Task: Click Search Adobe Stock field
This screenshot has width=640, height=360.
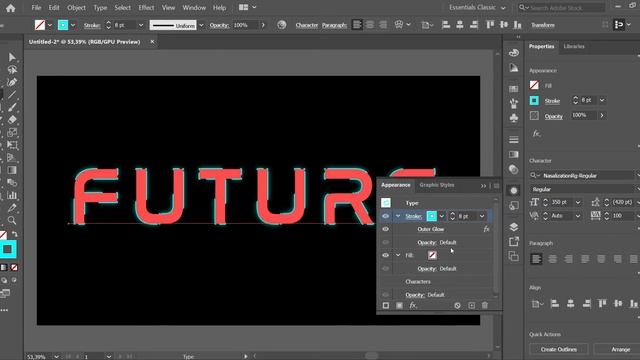Action: pyautogui.click(x=562, y=8)
